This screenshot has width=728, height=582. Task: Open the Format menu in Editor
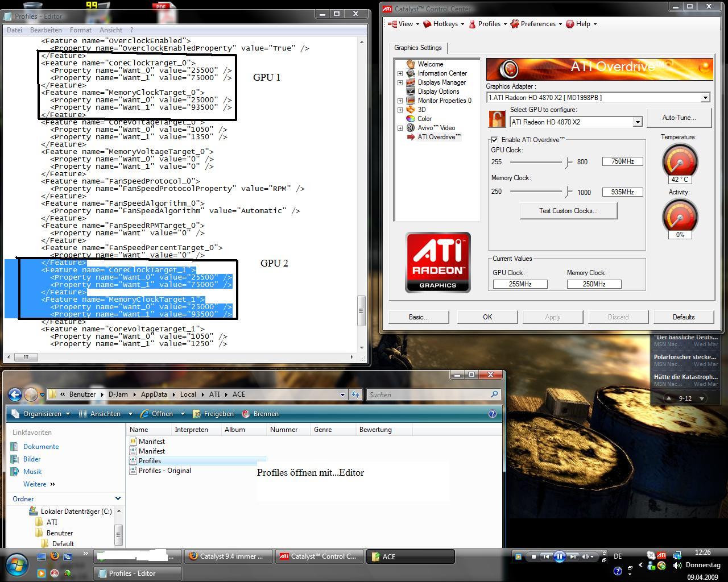[x=81, y=30]
